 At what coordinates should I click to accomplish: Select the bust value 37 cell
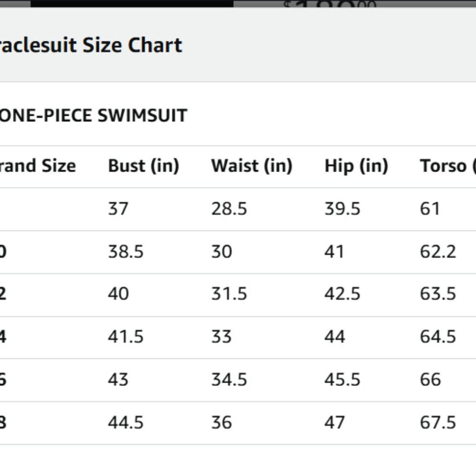[x=118, y=209]
